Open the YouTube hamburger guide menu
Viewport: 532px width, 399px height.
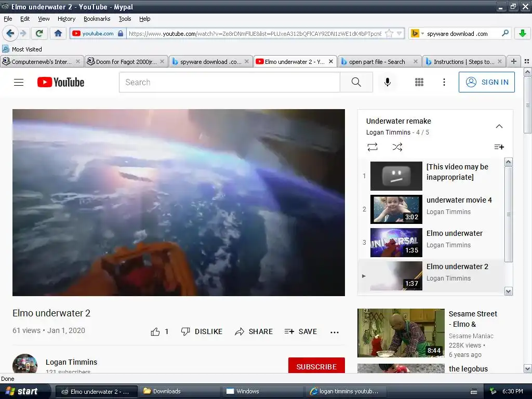(x=19, y=82)
